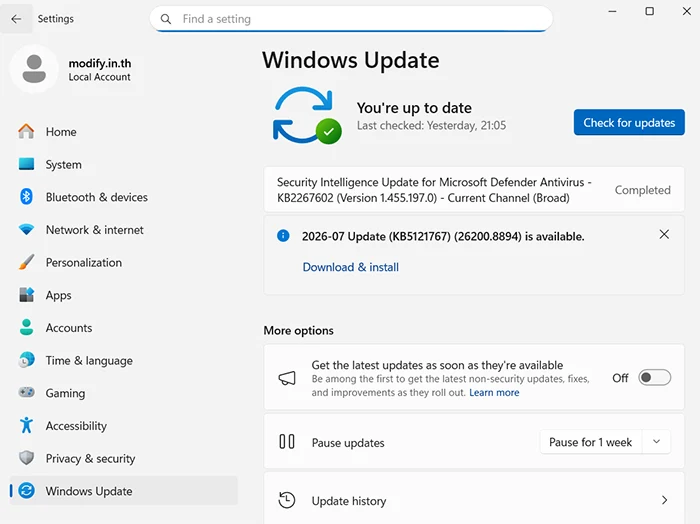This screenshot has width=700, height=524.
Task: Expand the pause duration dropdown arrow
Action: coord(656,442)
